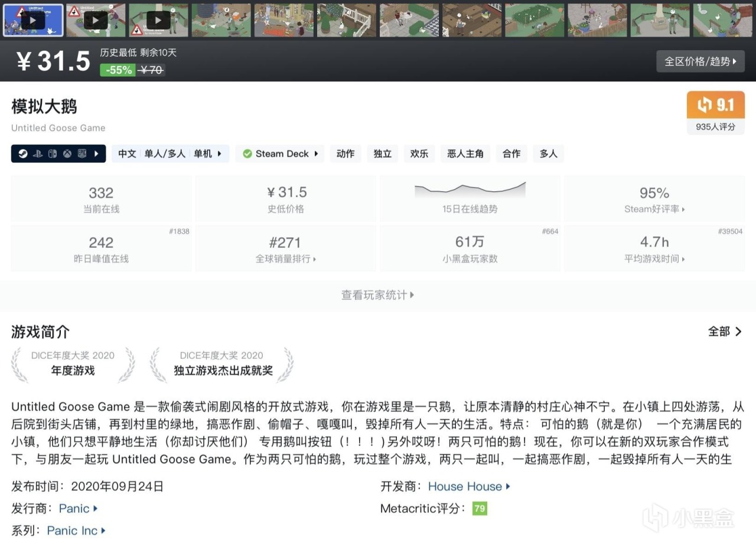Select the 动作 tag
This screenshot has height=546, width=756.
pos(346,153)
